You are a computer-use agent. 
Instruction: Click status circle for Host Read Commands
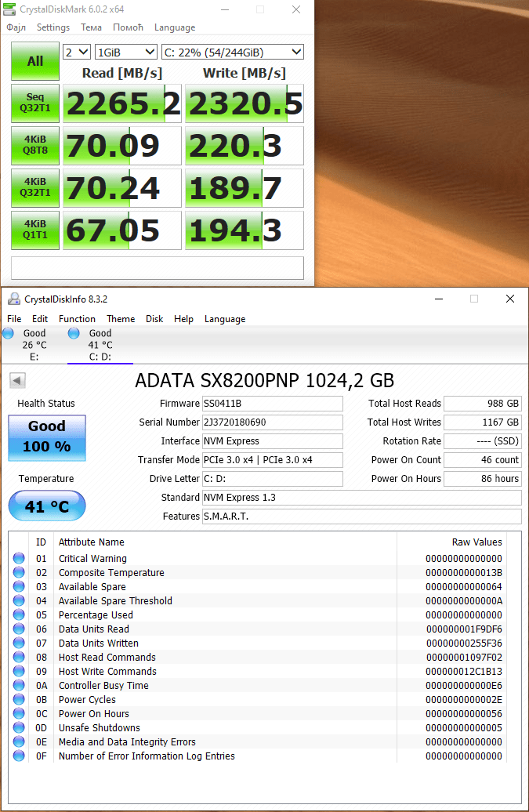coord(19,657)
